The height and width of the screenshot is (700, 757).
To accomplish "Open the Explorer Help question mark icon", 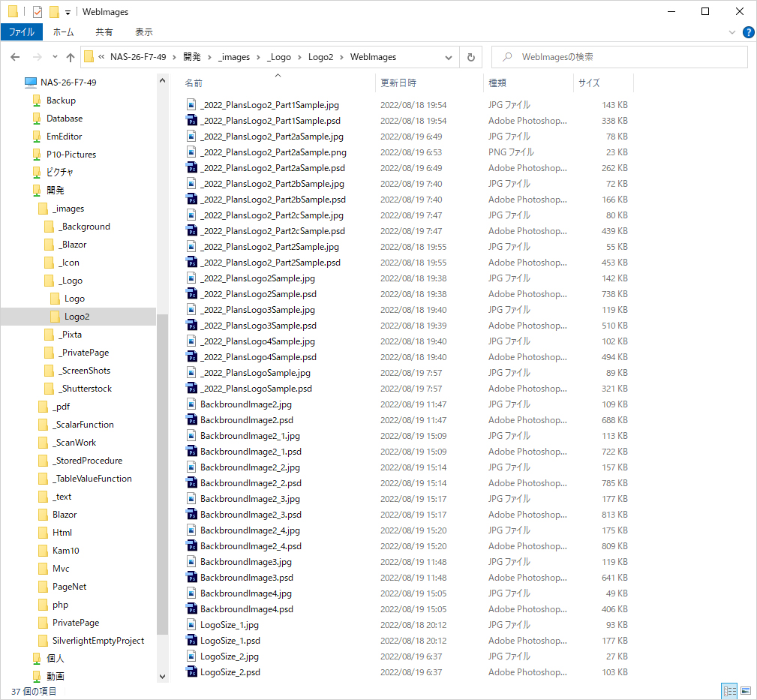I will tap(748, 32).
